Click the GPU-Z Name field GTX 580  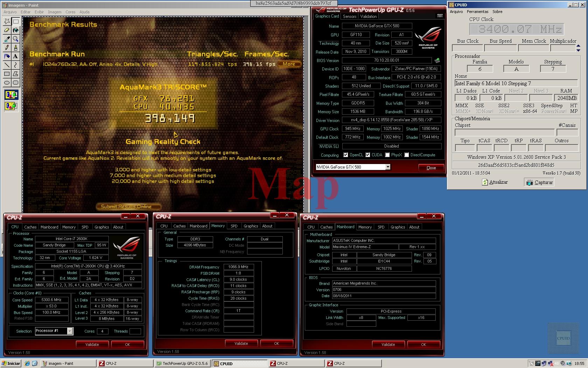pyautogui.click(x=377, y=26)
